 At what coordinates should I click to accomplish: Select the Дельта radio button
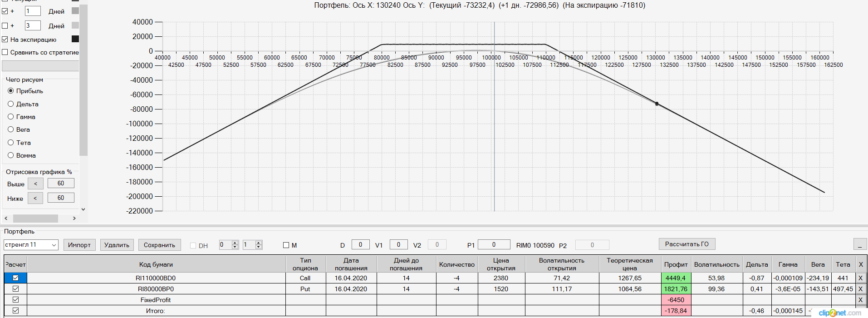[x=11, y=104]
